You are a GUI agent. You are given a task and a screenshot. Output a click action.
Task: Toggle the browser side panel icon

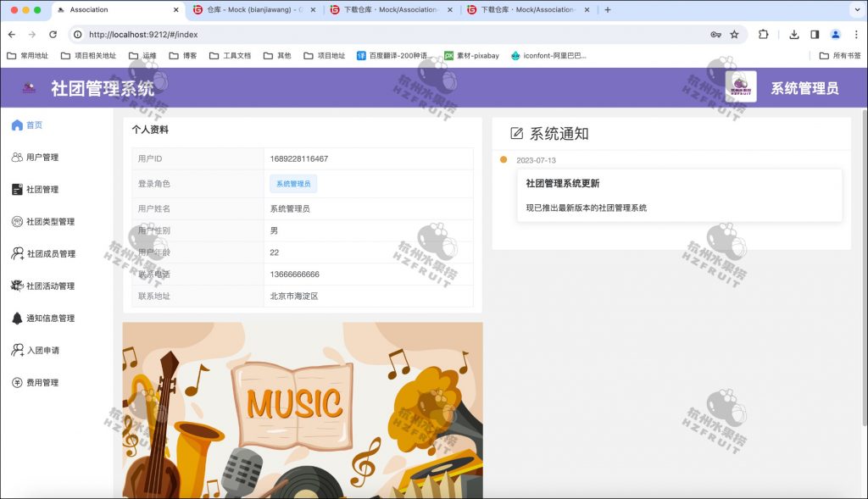815,35
